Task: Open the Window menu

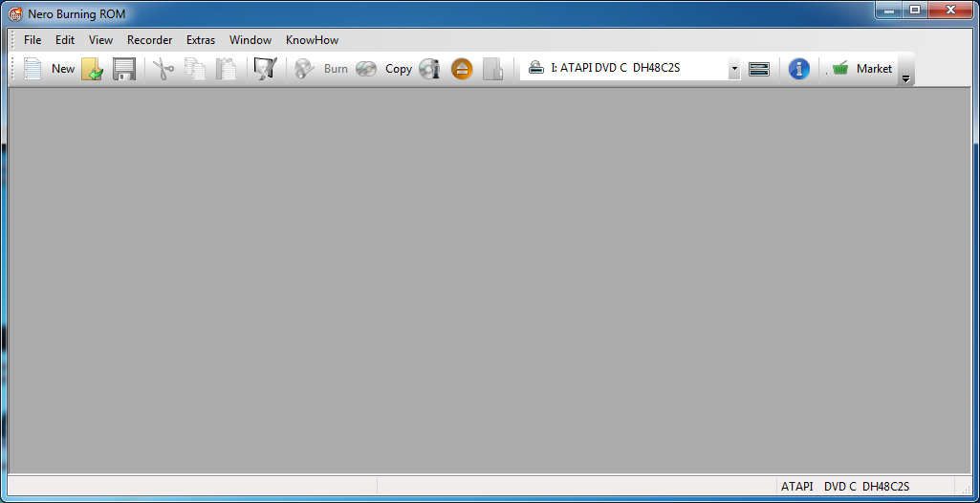Action: [x=250, y=40]
